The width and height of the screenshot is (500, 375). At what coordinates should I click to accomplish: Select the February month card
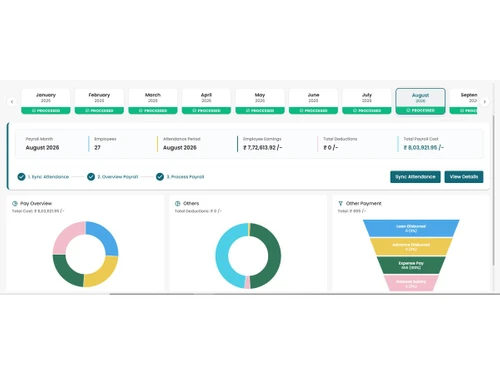(x=99, y=101)
